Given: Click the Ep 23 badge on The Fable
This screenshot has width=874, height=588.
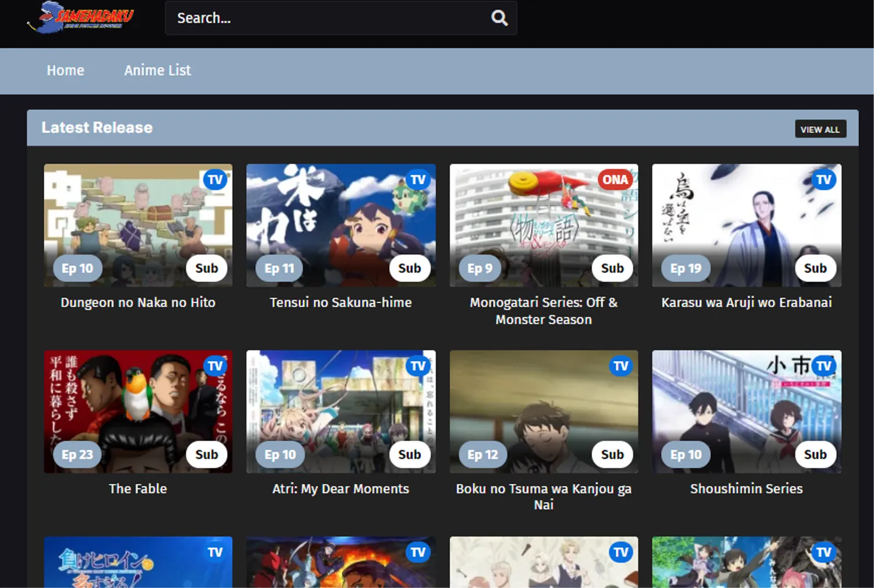Looking at the screenshot, I should coord(77,455).
